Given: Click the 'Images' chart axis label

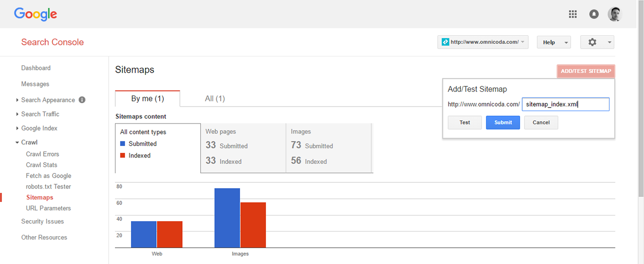Looking at the screenshot, I should [240, 254].
